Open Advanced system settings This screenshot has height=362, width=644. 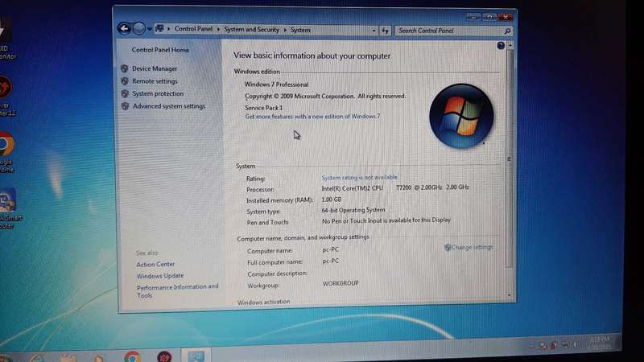pyautogui.click(x=169, y=106)
